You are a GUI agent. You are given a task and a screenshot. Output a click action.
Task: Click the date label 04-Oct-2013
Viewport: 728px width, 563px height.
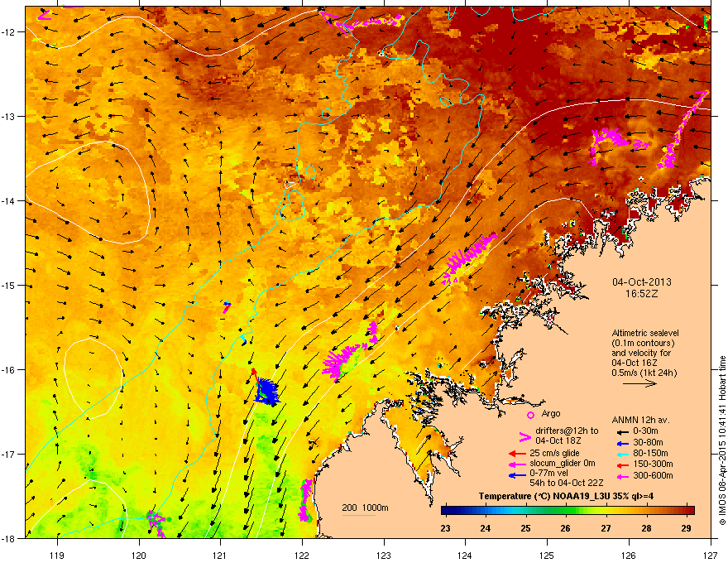coord(642,282)
